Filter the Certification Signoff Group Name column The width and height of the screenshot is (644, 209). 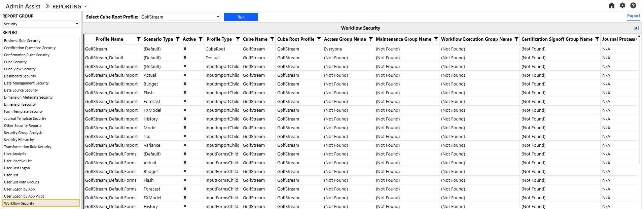click(597, 39)
